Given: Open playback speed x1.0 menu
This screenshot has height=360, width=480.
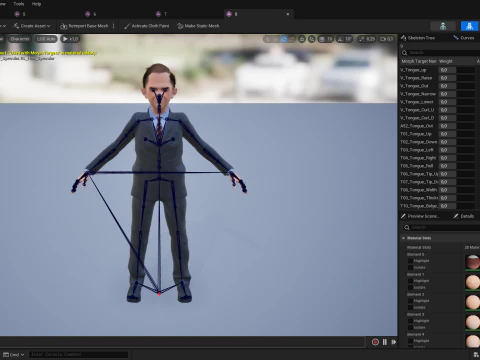Looking at the screenshot, I should (x=70, y=39).
